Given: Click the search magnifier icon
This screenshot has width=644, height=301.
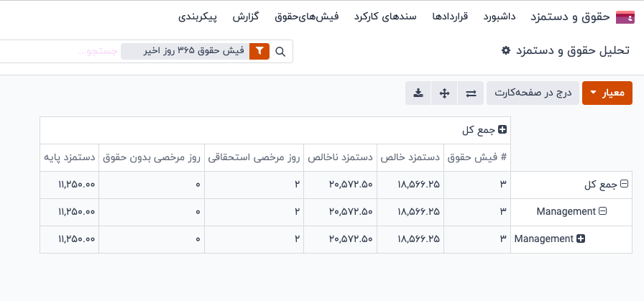Looking at the screenshot, I should 281,52.
